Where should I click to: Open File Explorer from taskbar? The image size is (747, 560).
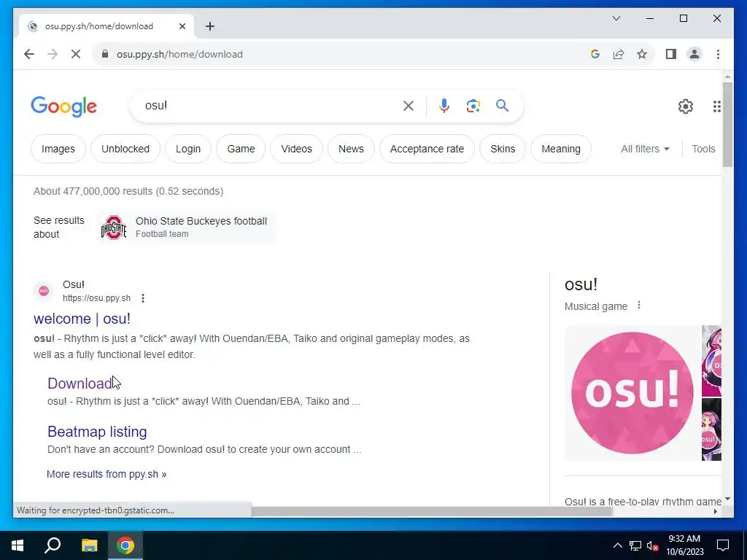tap(89, 545)
